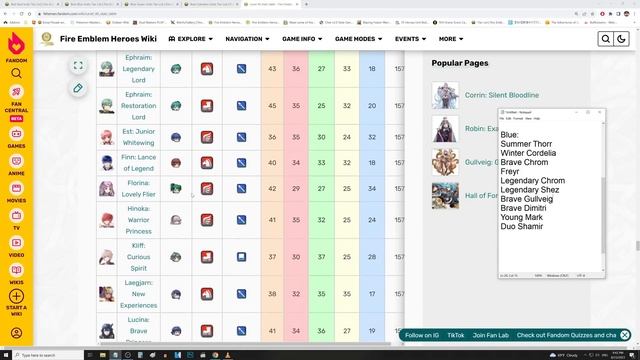Image resolution: width=640 pixels, height=360 pixels.
Task: Open the TV sidebar section
Action: [x=16, y=220]
